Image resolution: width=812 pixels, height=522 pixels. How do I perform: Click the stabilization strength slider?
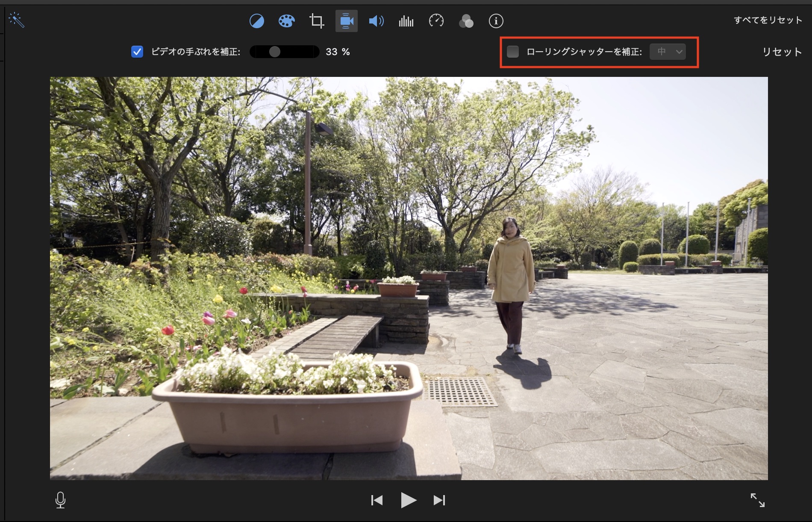click(284, 52)
